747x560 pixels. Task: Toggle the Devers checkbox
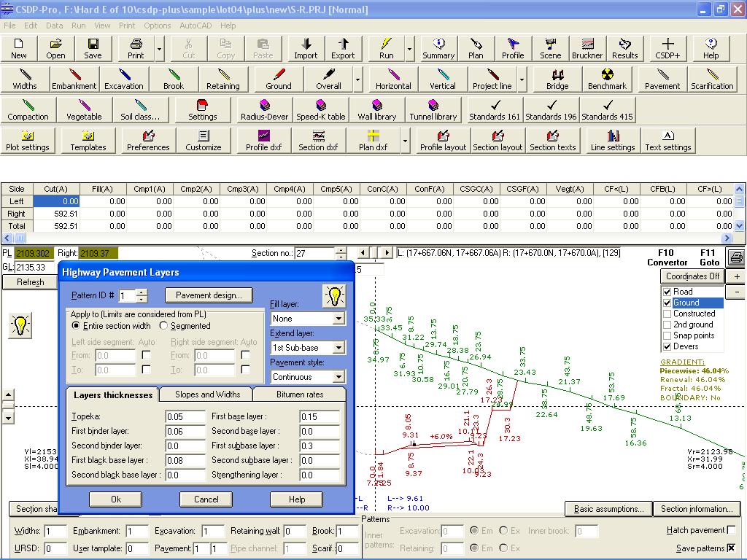tap(667, 346)
